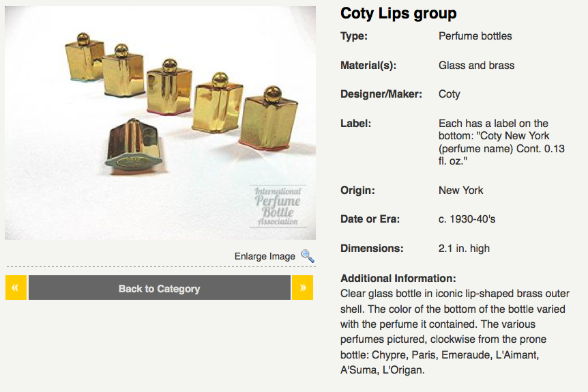The height and width of the screenshot is (392, 588).
Task: Click the rightmost standing bottle in photo
Action: coord(269,118)
